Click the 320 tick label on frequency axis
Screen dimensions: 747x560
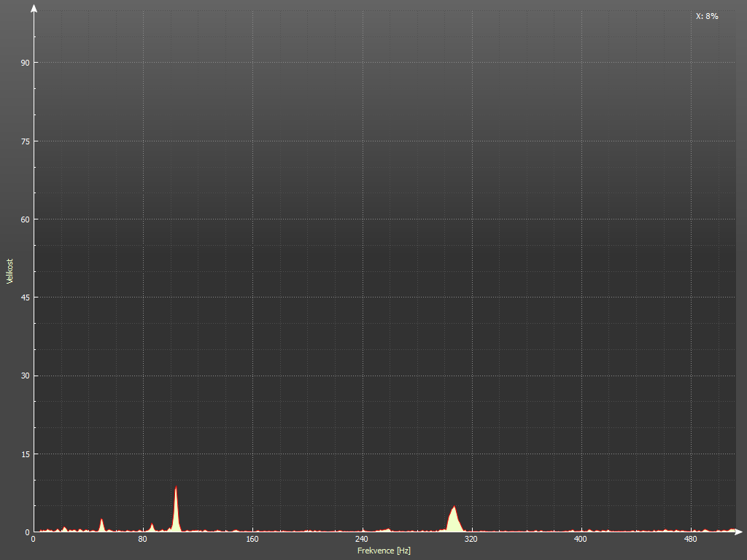(x=471, y=540)
